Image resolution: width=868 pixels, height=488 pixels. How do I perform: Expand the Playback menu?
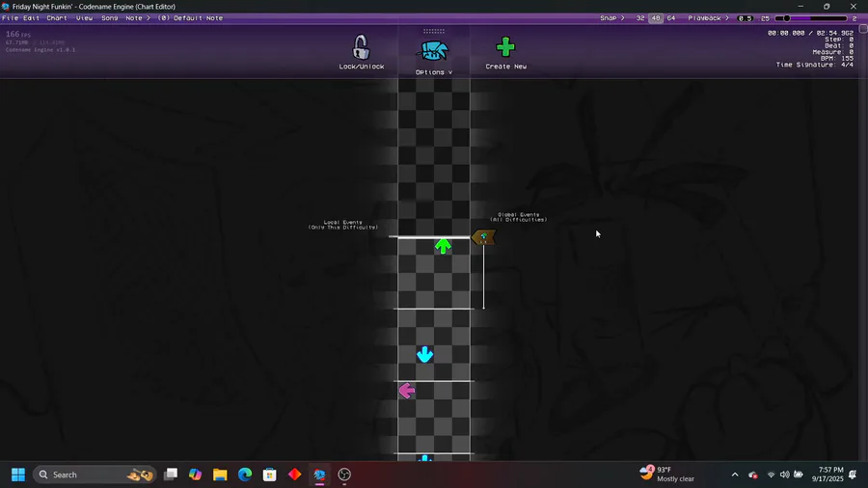coord(709,18)
